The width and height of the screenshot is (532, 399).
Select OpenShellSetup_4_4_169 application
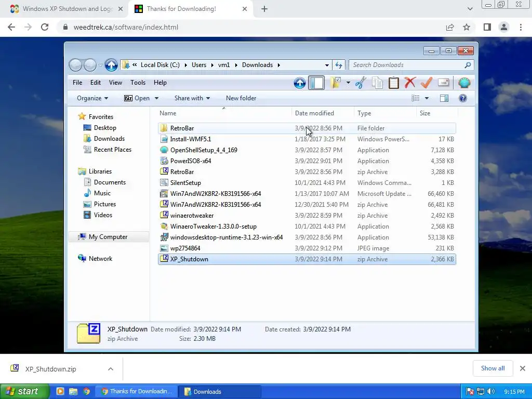tap(307, 150)
